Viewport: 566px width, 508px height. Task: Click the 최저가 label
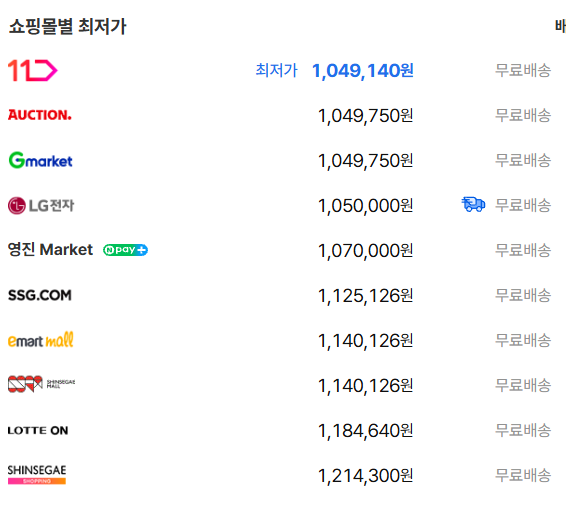pos(277,70)
